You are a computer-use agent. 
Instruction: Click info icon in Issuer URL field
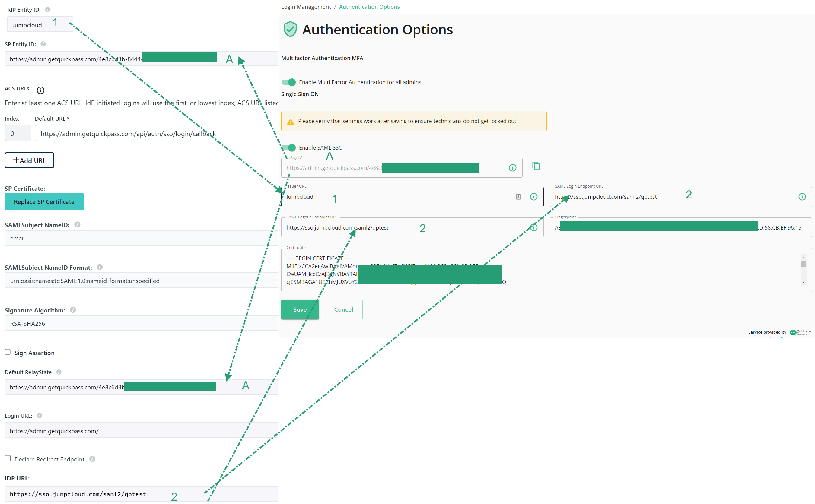point(533,197)
